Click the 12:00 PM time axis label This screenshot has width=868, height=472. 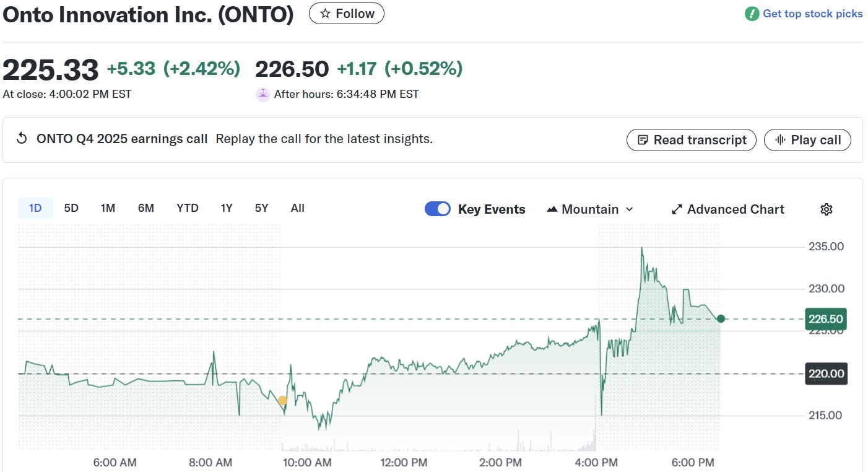tap(403, 463)
